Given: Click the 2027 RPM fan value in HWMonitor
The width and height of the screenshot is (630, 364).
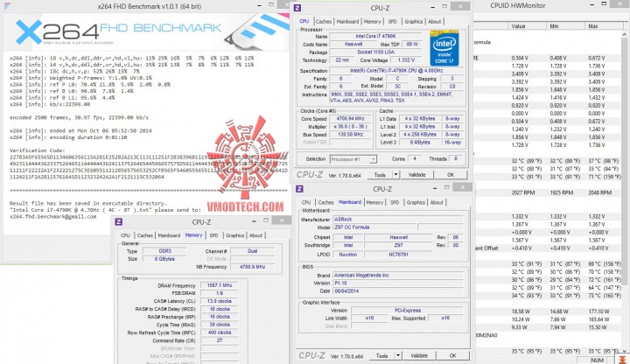Looking at the screenshot, I should click(523, 192).
